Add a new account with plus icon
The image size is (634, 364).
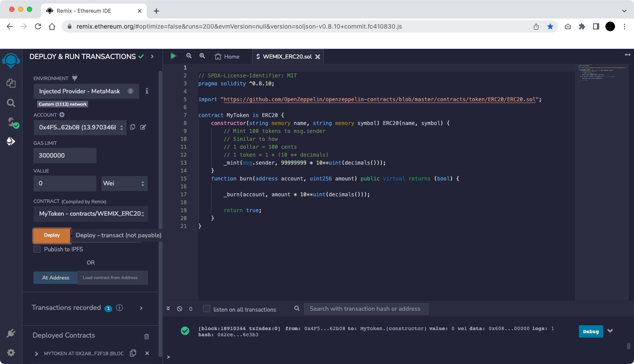tap(62, 115)
